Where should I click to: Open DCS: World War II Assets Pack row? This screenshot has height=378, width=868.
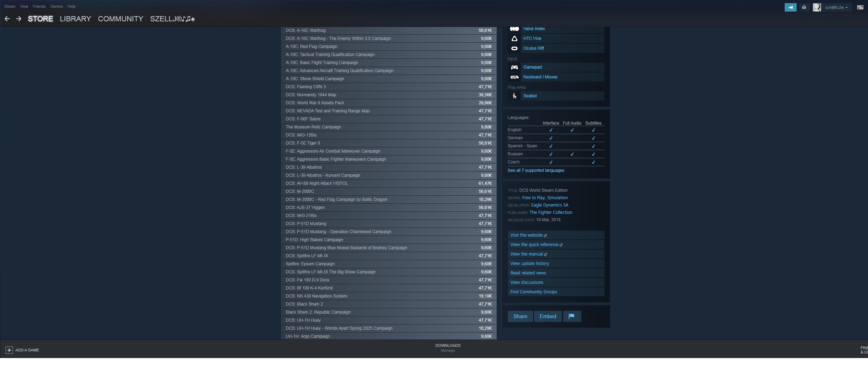[389, 103]
